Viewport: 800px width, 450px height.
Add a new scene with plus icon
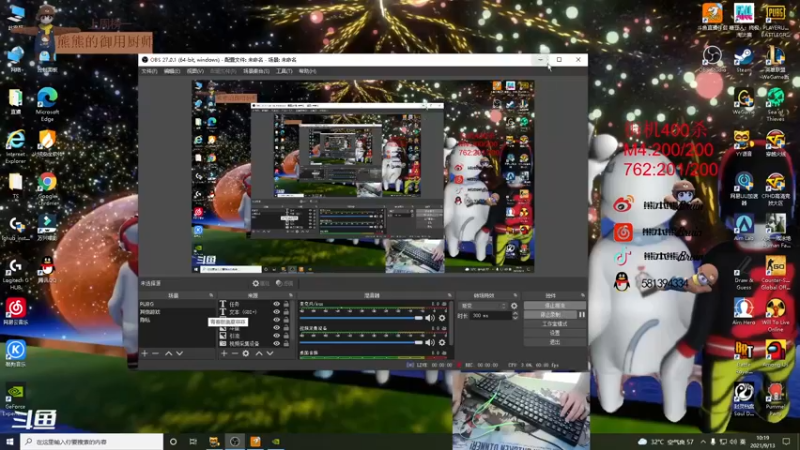click(144, 353)
